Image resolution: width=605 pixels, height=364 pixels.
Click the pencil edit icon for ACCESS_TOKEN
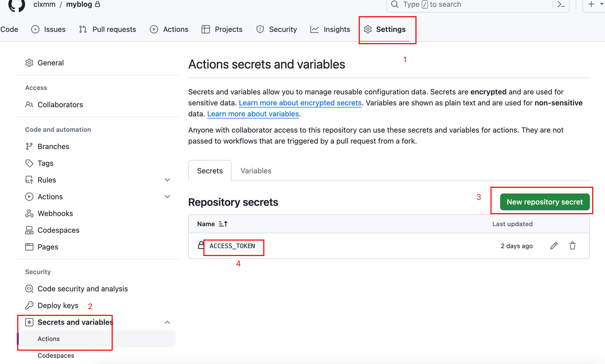tap(553, 246)
